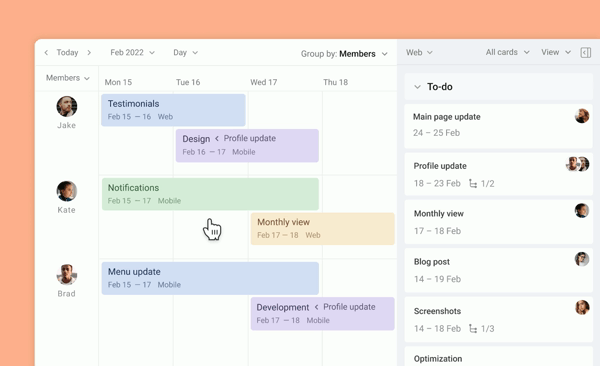Screen dimensions: 600x366
Task: Click assignee avatars on Profile update card
Action: tap(577, 164)
